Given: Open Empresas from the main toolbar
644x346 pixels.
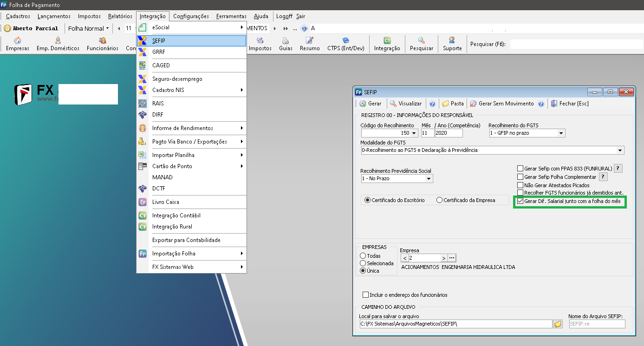Looking at the screenshot, I should click(17, 44).
